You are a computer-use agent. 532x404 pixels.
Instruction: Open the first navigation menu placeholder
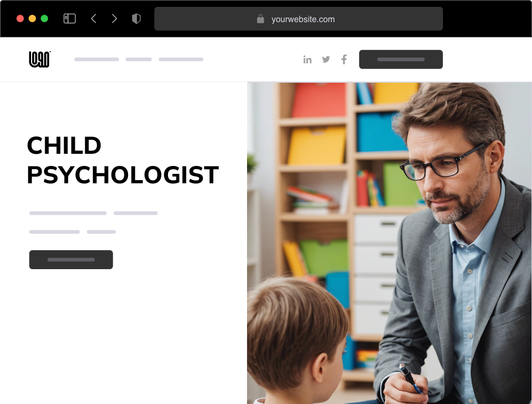97,60
